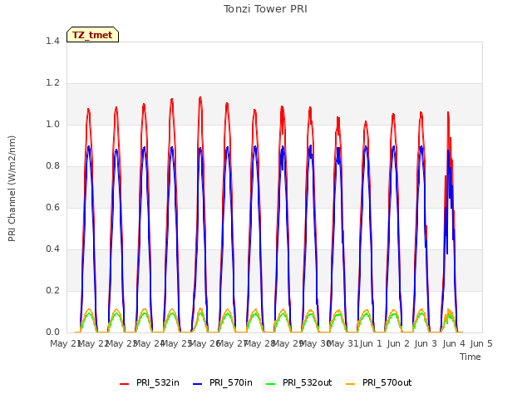Toggle the PRI_570in legend entry

tap(223, 383)
